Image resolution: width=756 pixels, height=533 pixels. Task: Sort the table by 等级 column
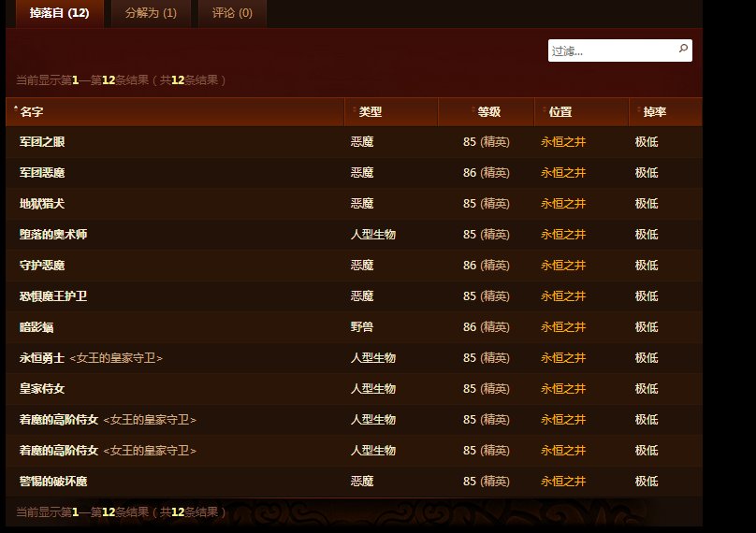(488, 112)
